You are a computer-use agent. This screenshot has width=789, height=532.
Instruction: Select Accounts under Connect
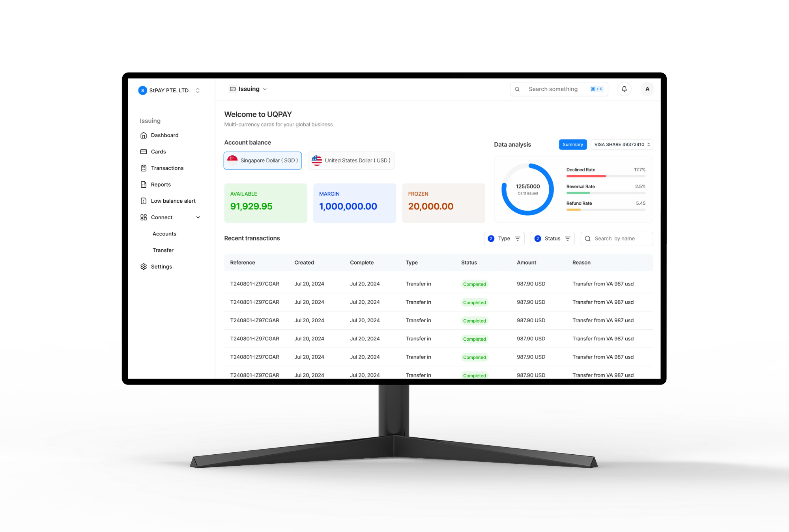click(x=165, y=234)
